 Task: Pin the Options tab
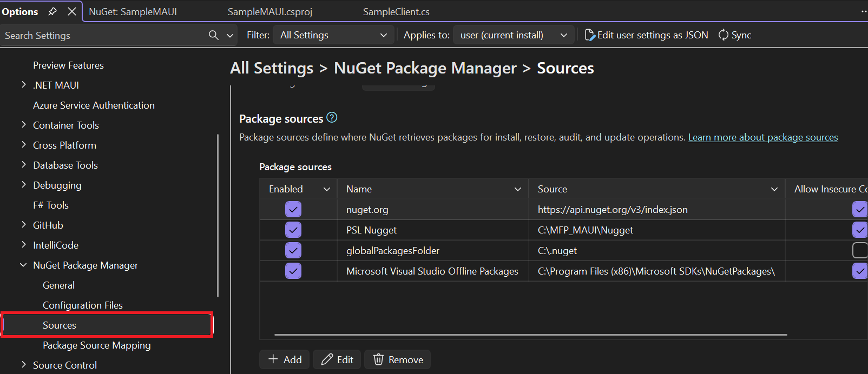coord(52,11)
